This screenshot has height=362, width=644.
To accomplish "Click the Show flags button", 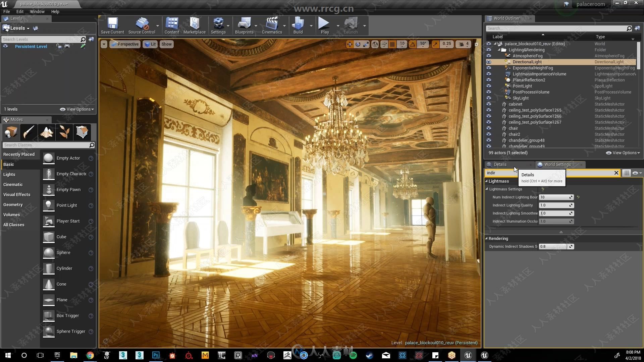I will click(166, 44).
